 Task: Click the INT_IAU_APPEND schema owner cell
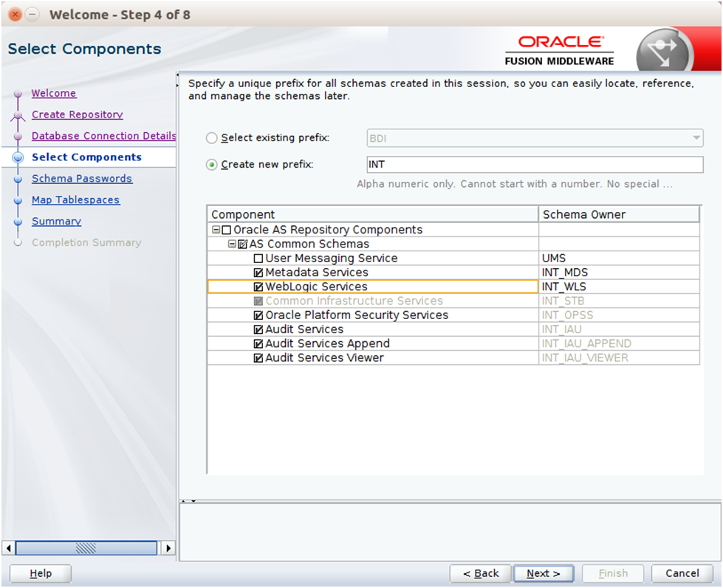click(x=620, y=344)
